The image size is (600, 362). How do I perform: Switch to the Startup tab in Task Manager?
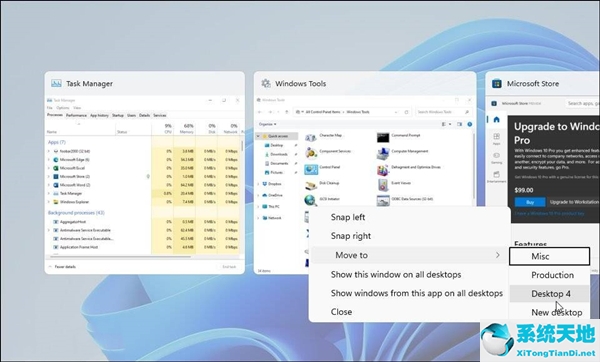[x=118, y=115]
